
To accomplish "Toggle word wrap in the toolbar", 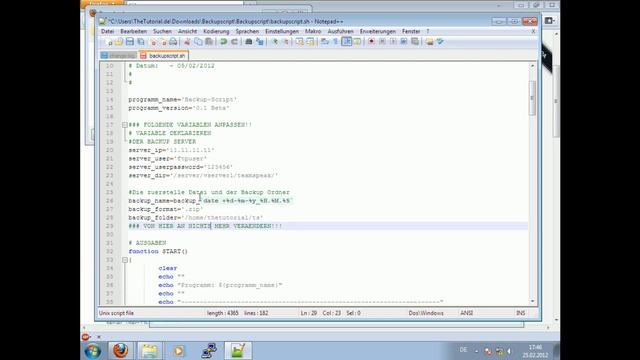I will coord(325,42).
